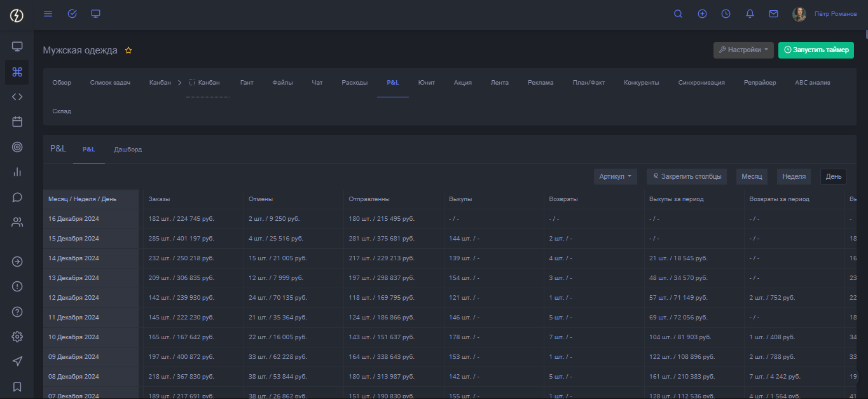Switch the table grouping to День

[833, 177]
